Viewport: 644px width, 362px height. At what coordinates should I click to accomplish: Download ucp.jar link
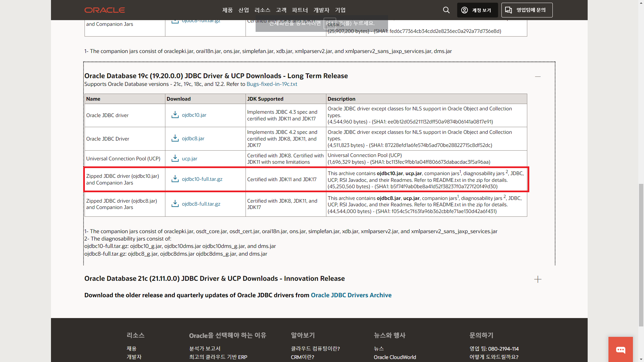[190, 158]
